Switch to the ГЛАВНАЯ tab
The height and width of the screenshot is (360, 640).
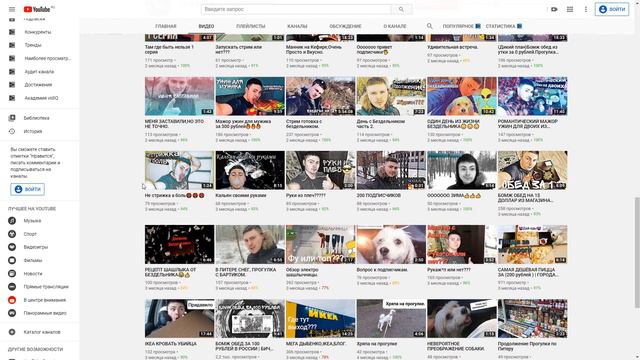coord(166,26)
